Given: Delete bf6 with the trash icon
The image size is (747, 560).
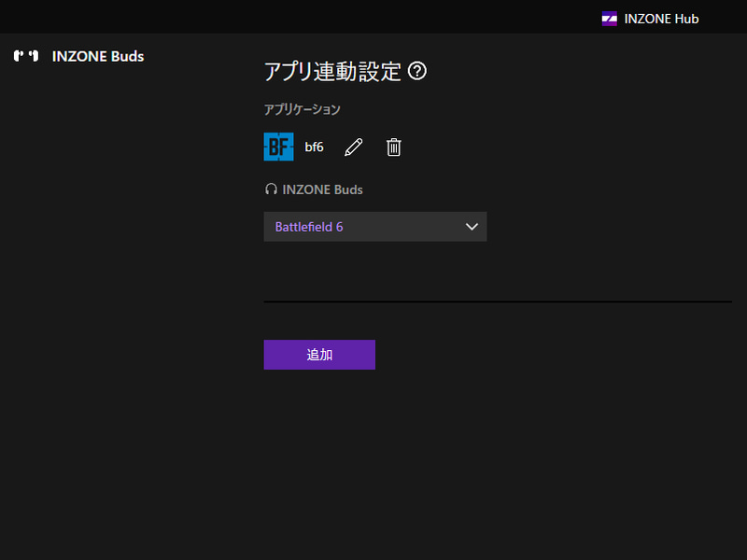Looking at the screenshot, I should (x=393, y=147).
